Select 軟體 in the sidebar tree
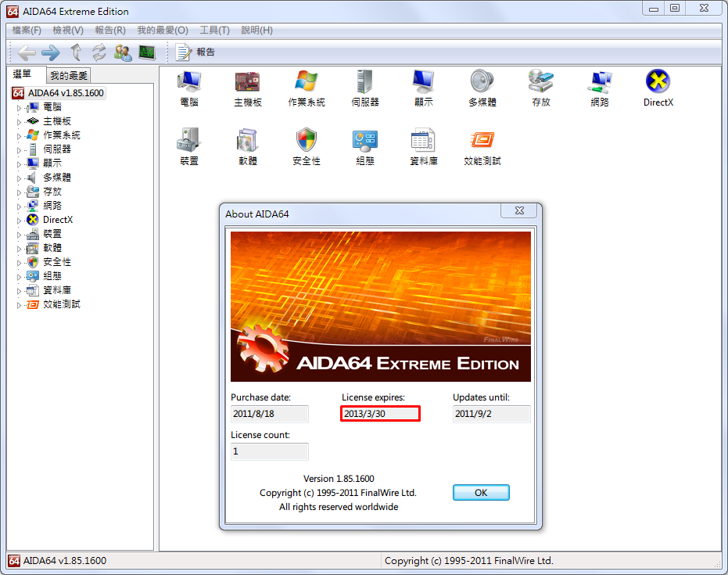 (x=52, y=247)
